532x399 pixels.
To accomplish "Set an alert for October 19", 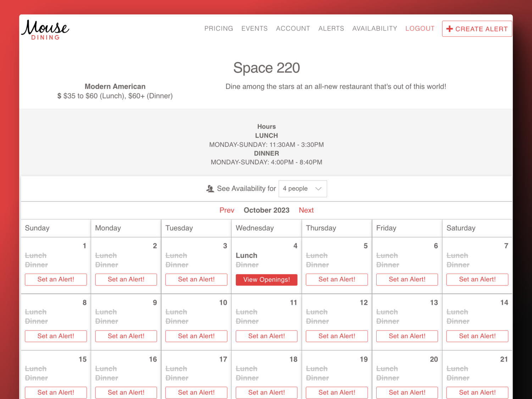I will tap(337, 393).
